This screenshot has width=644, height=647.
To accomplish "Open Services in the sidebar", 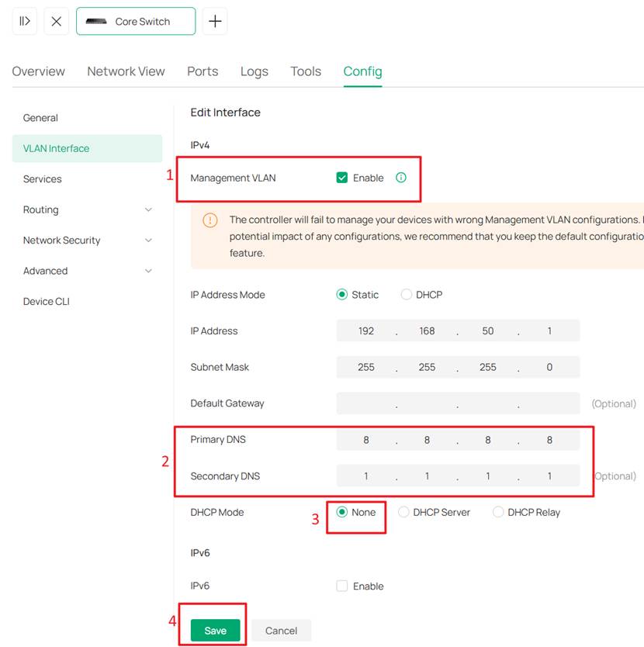I will 87,179.
